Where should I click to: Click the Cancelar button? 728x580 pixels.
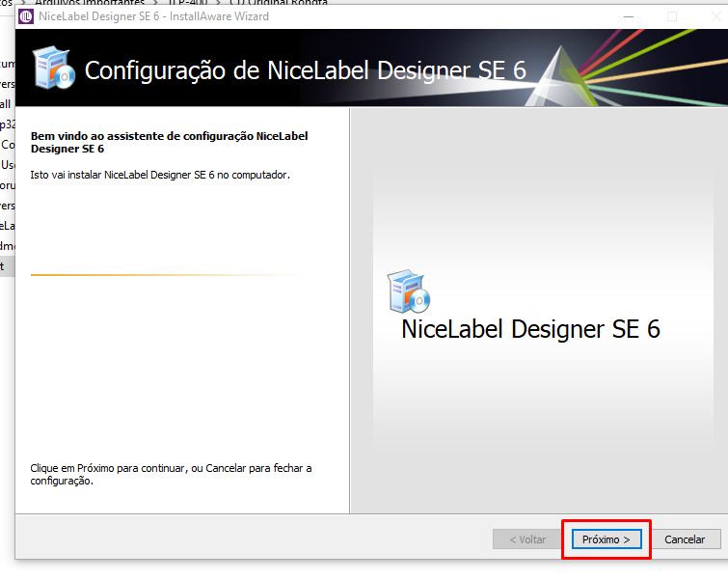[685, 539]
